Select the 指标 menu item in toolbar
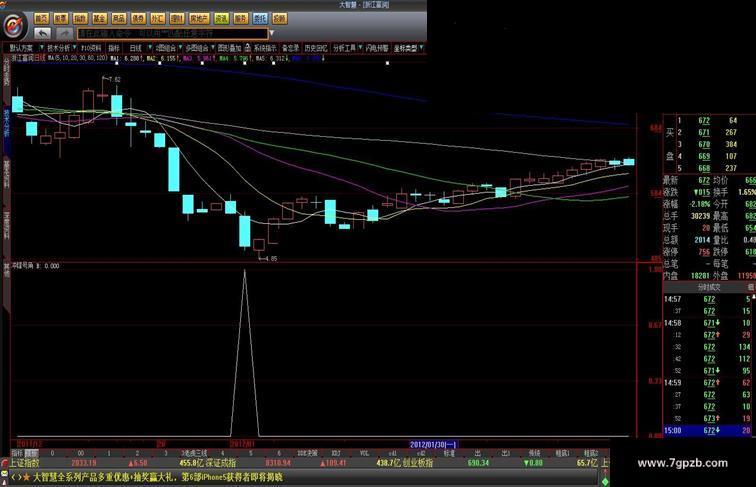The height and width of the screenshot is (487, 756). (x=114, y=48)
